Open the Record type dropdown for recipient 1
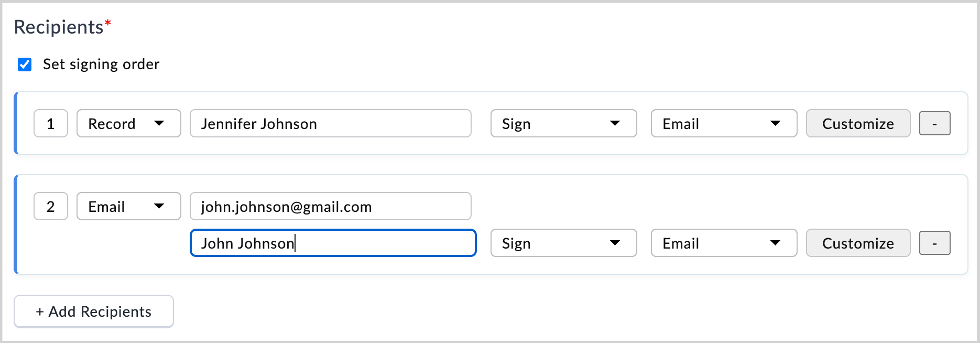The height and width of the screenshot is (343, 980). tap(128, 124)
